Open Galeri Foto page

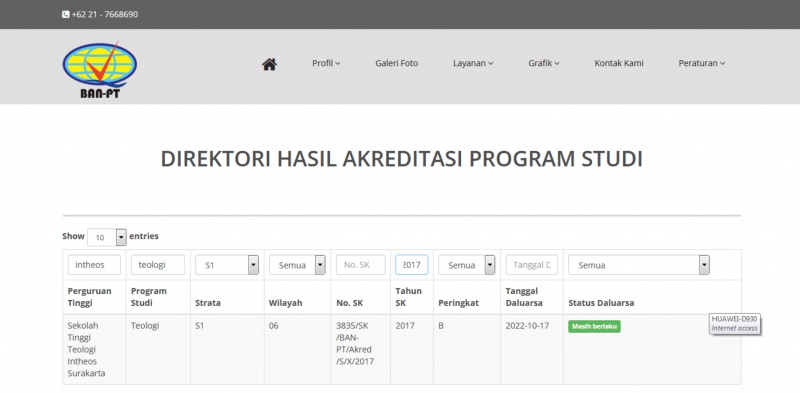click(x=396, y=63)
